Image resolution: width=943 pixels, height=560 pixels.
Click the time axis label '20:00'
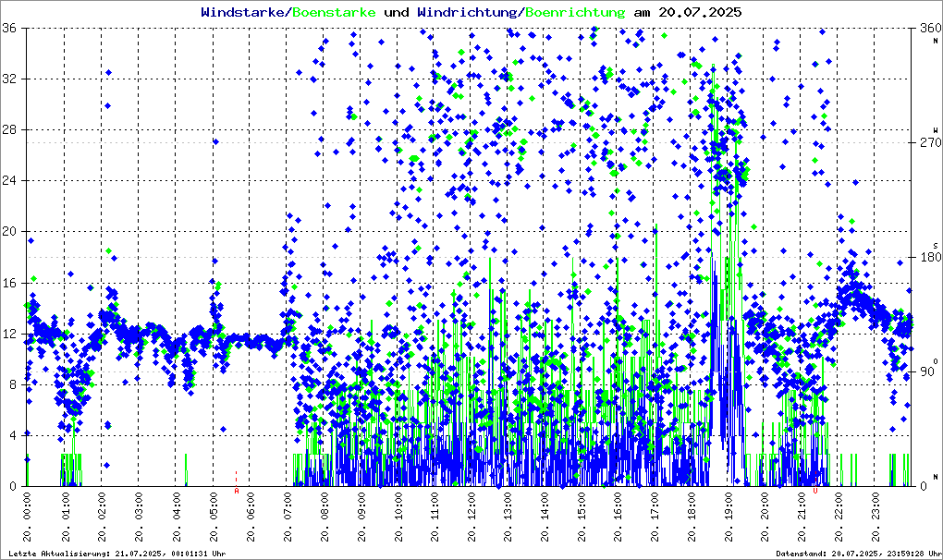coord(766,507)
